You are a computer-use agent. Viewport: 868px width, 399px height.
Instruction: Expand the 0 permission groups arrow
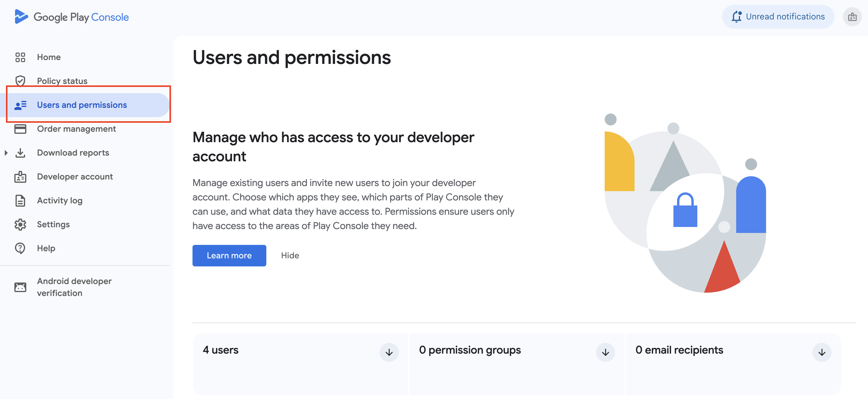[605, 352]
